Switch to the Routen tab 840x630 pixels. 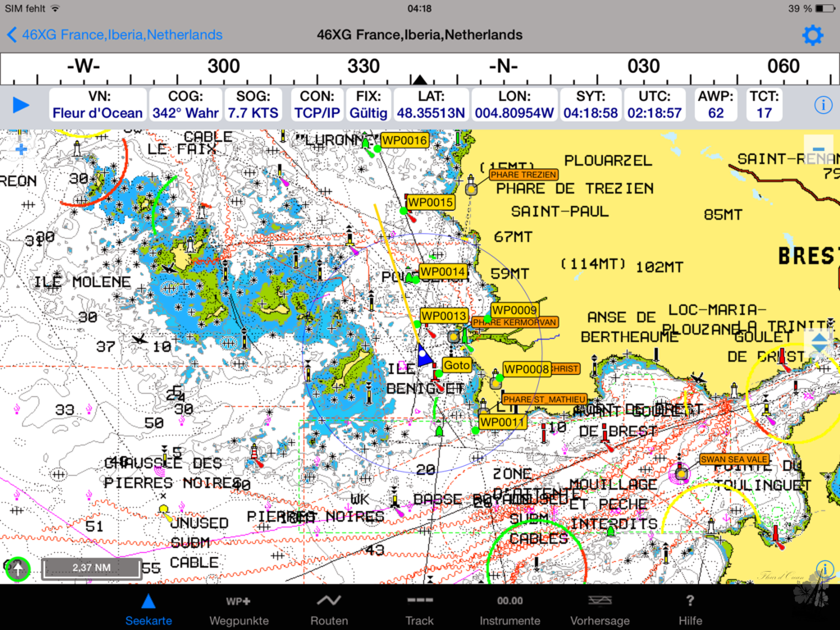coord(329,609)
